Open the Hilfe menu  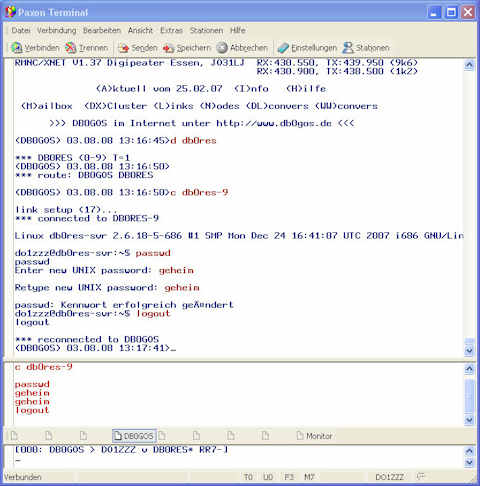(238, 30)
